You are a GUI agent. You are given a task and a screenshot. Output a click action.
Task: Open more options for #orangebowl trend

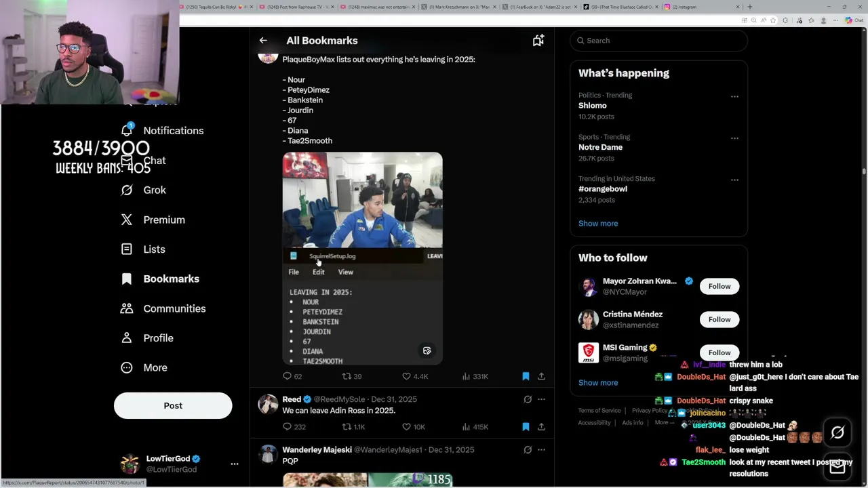pos(734,180)
